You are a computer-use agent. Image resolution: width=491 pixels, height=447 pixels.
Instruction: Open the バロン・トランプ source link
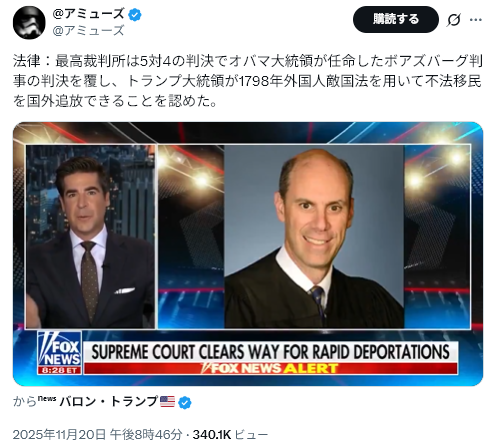pos(108,401)
